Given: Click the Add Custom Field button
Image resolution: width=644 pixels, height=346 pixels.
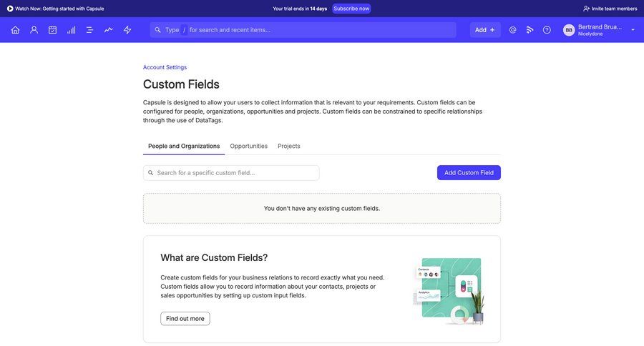Looking at the screenshot, I should click(x=469, y=173).
